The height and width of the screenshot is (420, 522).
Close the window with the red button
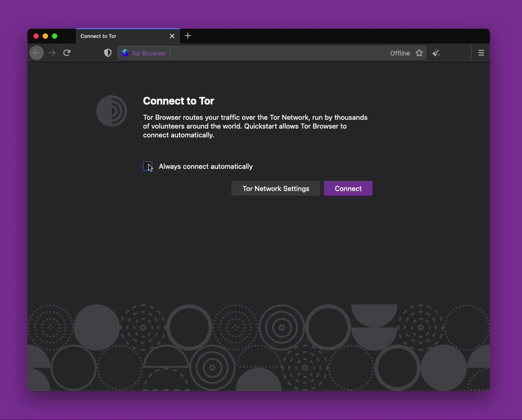36,36
